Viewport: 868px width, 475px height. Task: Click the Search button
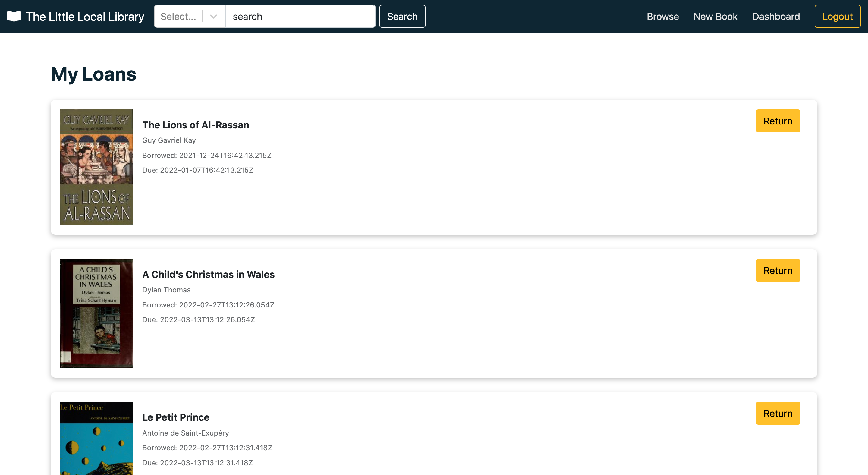402,17
